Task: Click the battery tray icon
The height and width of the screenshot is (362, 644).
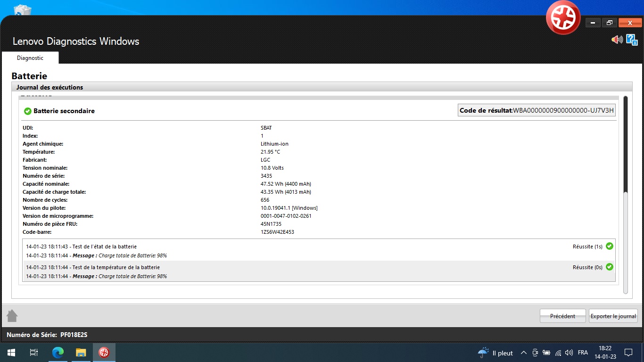Action: pos(546,353)
